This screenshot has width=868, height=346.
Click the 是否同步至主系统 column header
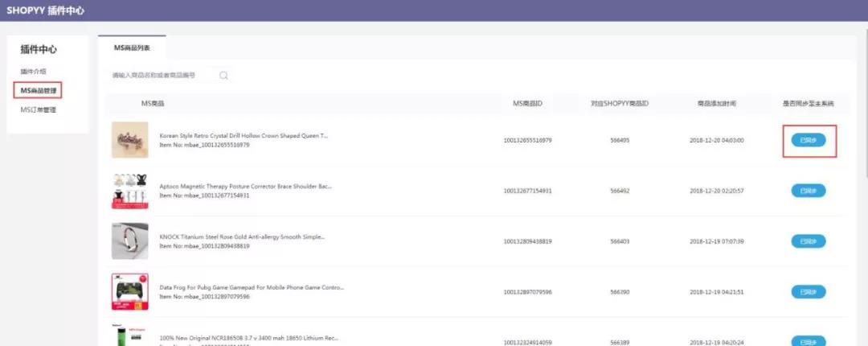point(809,104)
